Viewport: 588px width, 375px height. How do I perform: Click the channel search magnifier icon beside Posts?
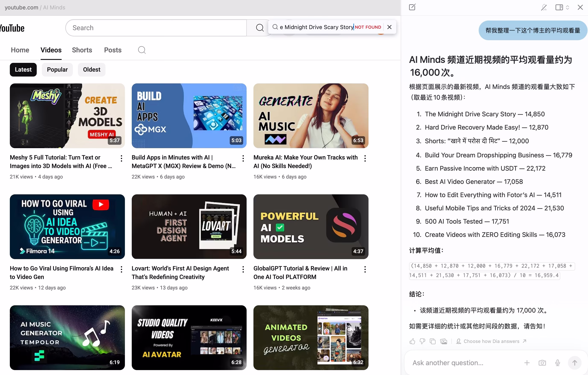coord(142,50)
